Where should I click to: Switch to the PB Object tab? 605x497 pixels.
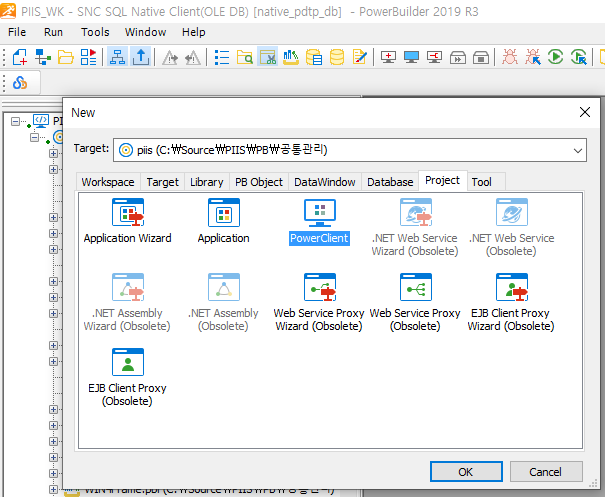[259, 182]
